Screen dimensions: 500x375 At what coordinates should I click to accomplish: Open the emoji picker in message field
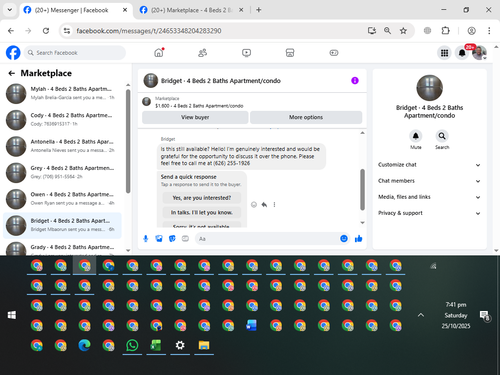[x=344, y=239]
